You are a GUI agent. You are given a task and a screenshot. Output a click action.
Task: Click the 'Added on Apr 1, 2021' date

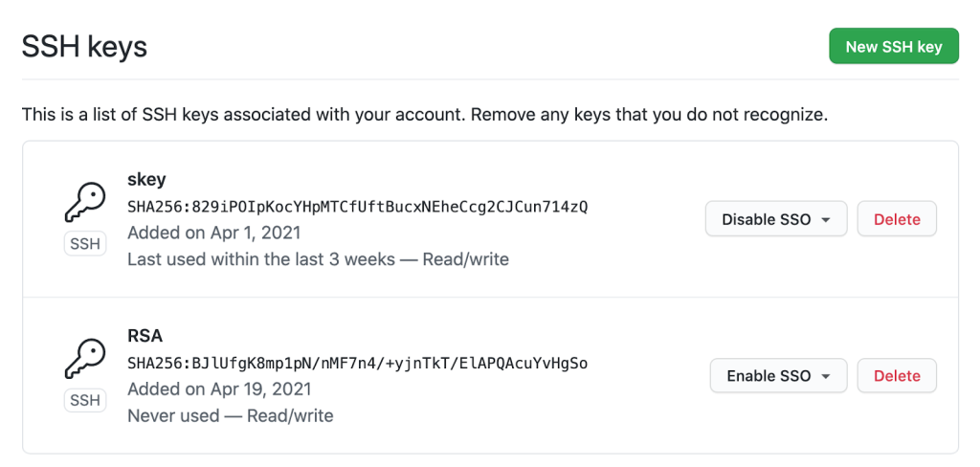pyautogui.click(x=213, y=233)
